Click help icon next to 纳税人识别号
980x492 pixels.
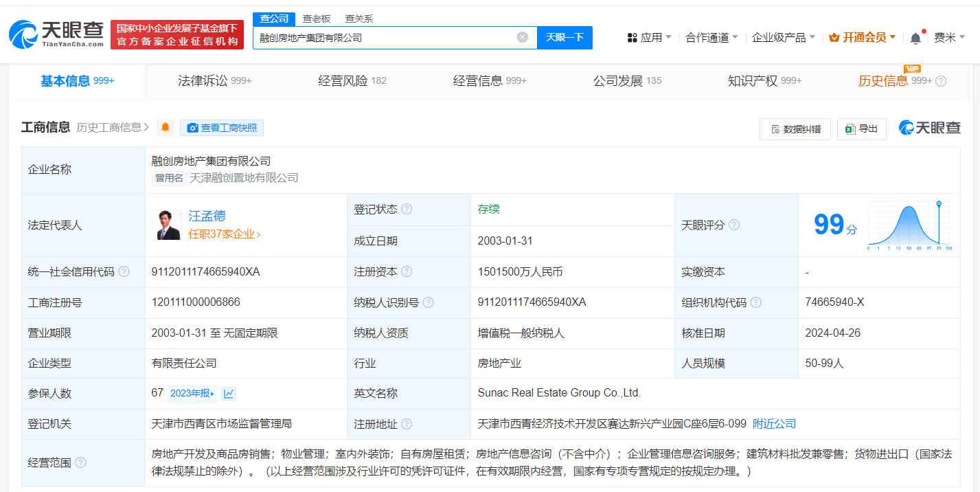point(429,302)
